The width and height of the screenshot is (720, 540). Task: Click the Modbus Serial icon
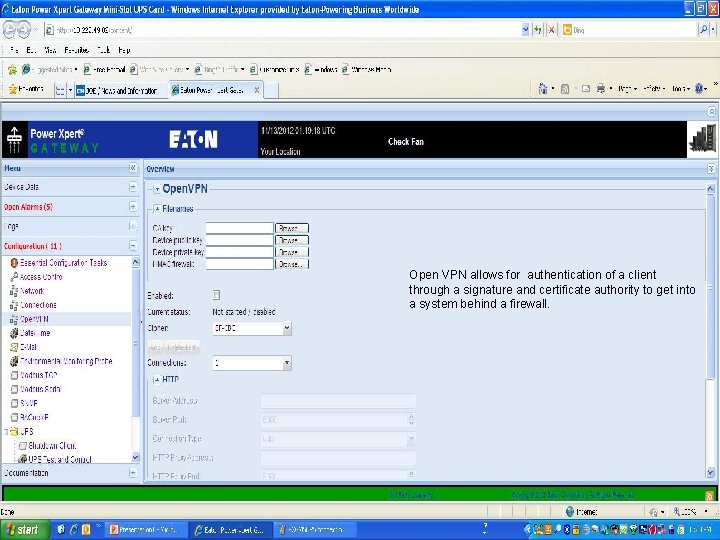[14, 389]
